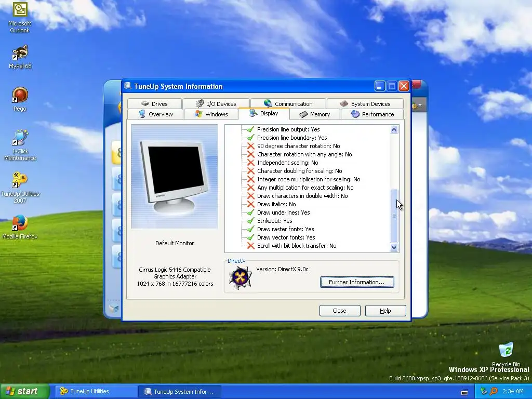The image size is (532, 399).
Task: Close TuneUp System Information via title bar X
Action: [x=404, y=86]
